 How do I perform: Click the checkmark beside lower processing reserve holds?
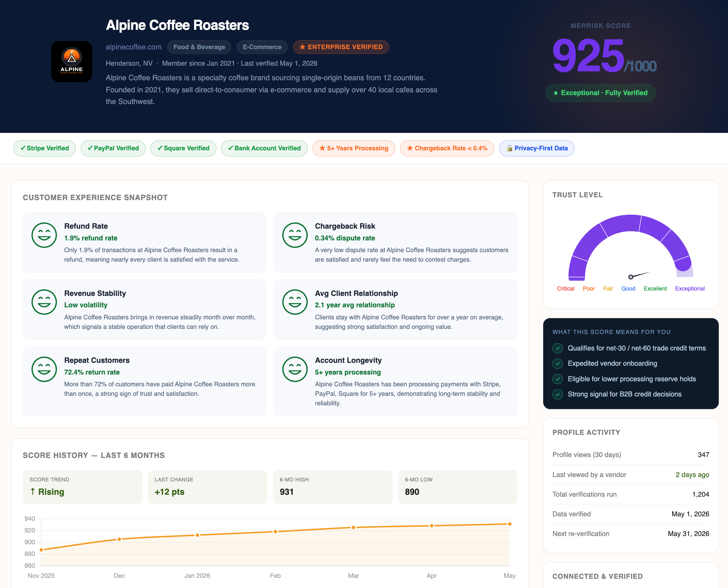tap(557, 379)
